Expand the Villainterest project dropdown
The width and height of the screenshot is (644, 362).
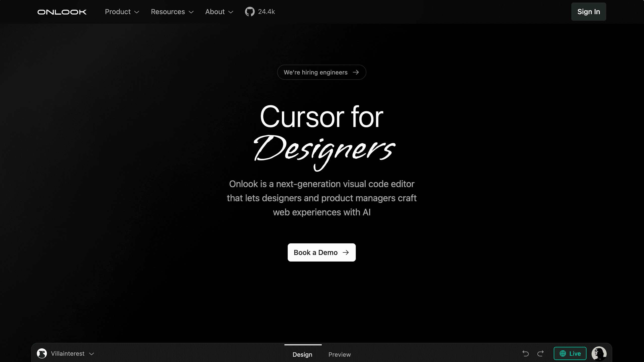pyautogui.click(x=91, y=354)
